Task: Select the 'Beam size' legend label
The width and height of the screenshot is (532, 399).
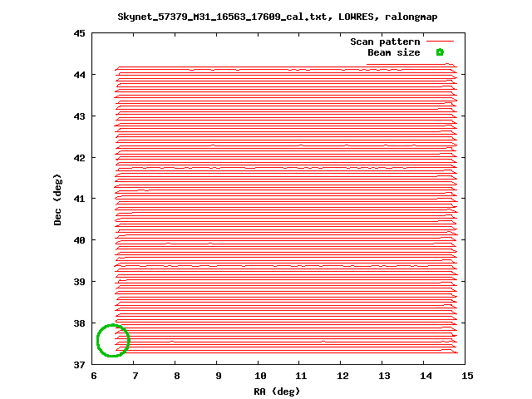Action: (x=394, y=52)
